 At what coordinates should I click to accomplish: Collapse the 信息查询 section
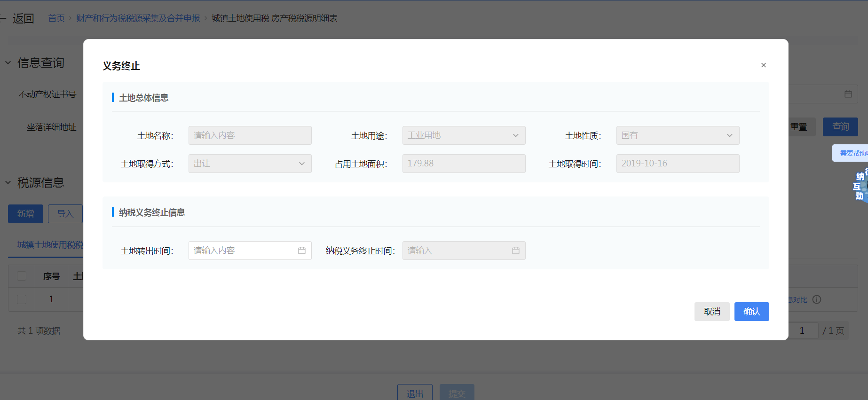(x=8, y=63)
